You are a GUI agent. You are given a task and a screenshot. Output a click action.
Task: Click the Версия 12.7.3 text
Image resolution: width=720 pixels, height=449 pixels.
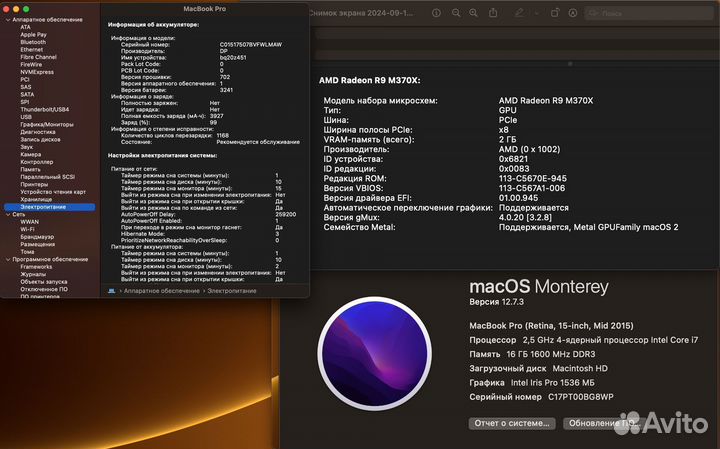(496, 302)
